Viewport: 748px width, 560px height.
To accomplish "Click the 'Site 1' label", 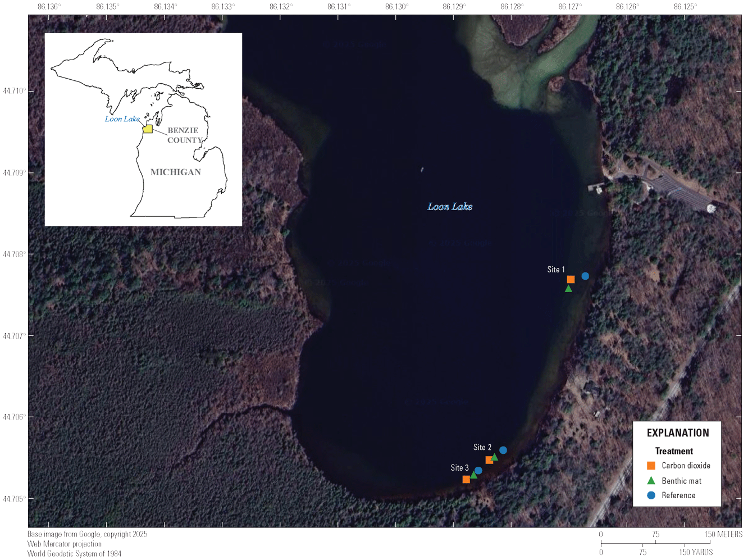I will (556, 270).
